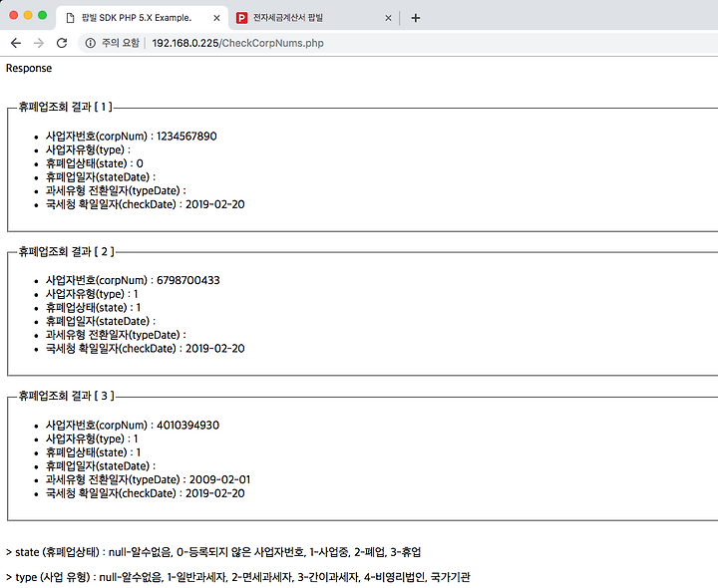Click the address bar URL CheckCorpNums.php
The height and width of the screenshot is (588, 718).
coord(237,43)
